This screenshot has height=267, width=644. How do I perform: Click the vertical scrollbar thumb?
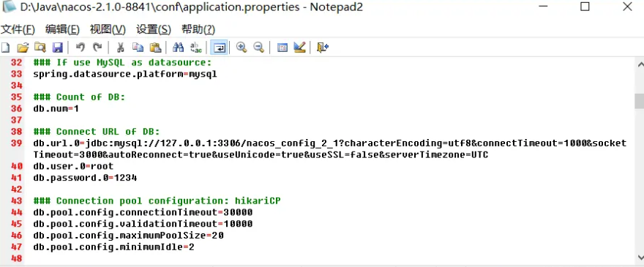coord(639,101)
